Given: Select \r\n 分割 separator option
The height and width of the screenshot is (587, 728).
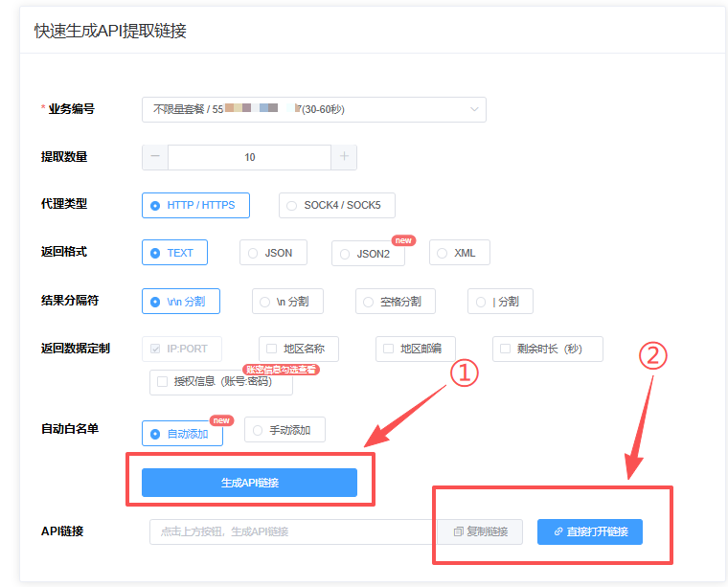Looking at the screenshot, I should (181, 302).
